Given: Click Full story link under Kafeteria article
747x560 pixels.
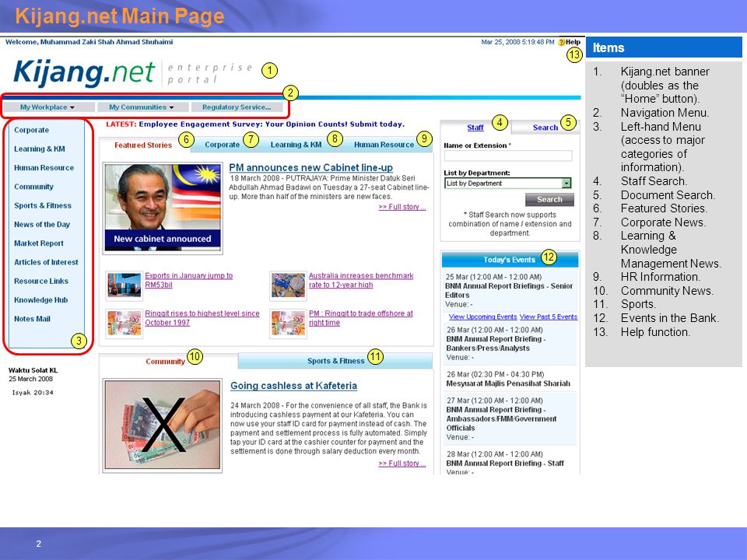Looking at the screenshot, I should point(402,464).
